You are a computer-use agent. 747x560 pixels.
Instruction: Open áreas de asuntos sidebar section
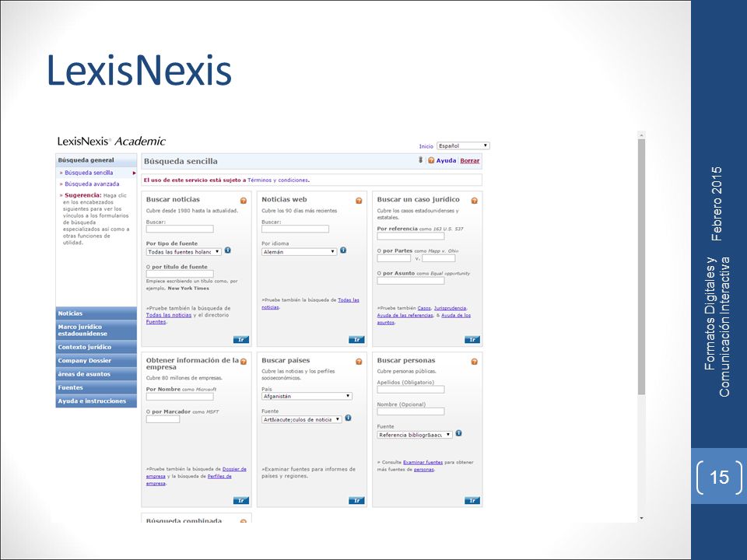coord(96,374)
